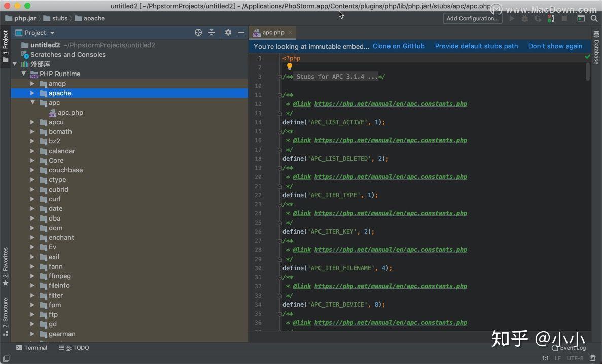Click the editor vertical scrollbar
This screenshot has height=364, width=602.
coord(588,71)
